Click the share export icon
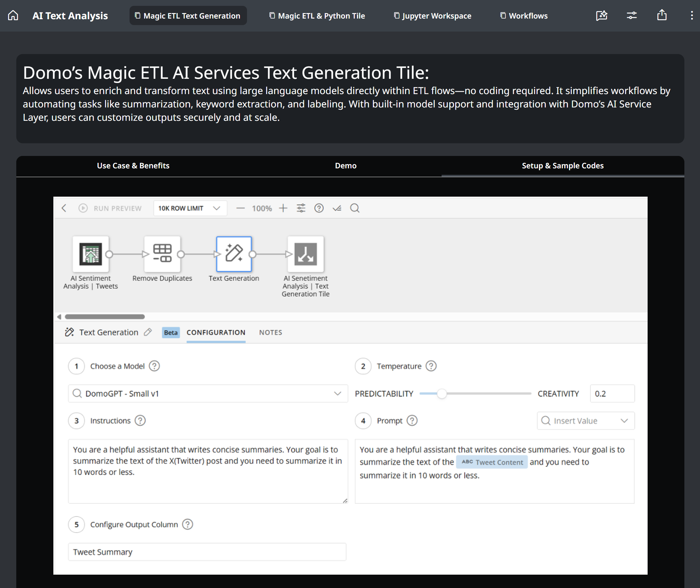Viewport: 700px width, 588px height. click(x=662, y=15)
